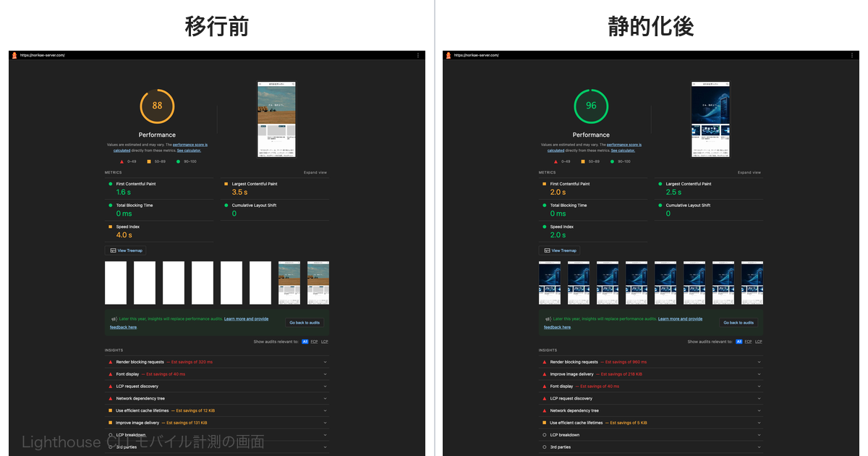
Task: Expand Render blocking requests chevron in the 静的化後 report
Action: click(x=759, y=362)
